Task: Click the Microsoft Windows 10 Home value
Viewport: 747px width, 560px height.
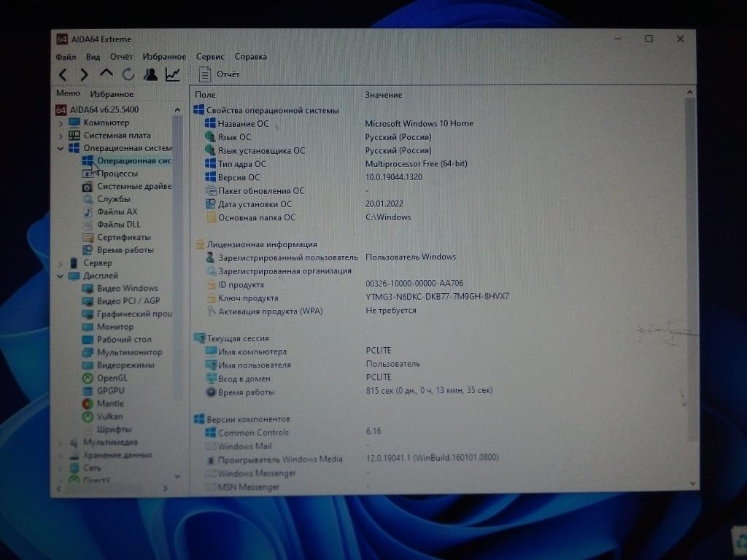Action: click(x=419, y=123)
